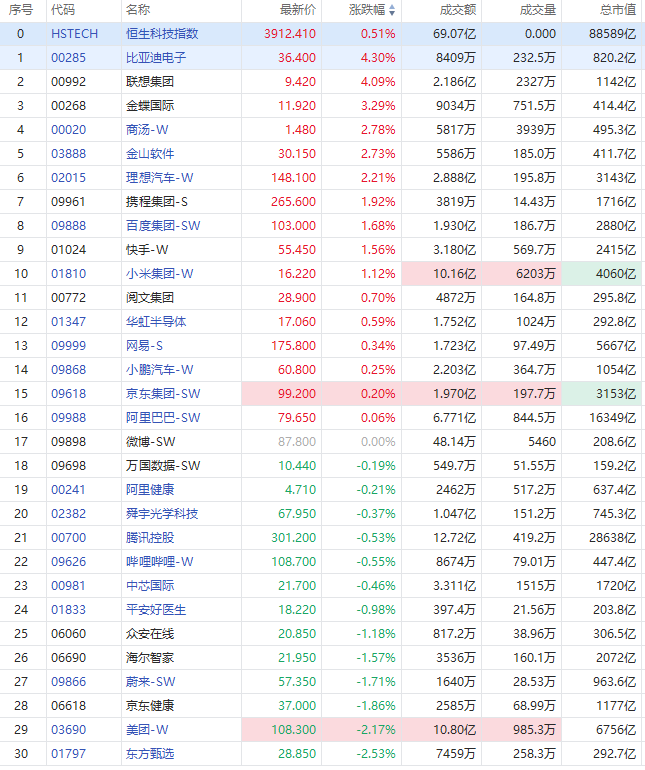Open 阿里巴巴-SW stock link
The image size is (645, 770).
point(163,418)
